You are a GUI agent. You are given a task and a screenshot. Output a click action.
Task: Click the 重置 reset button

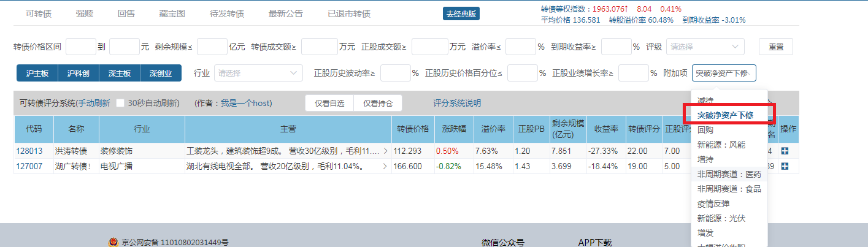(775, 47)
